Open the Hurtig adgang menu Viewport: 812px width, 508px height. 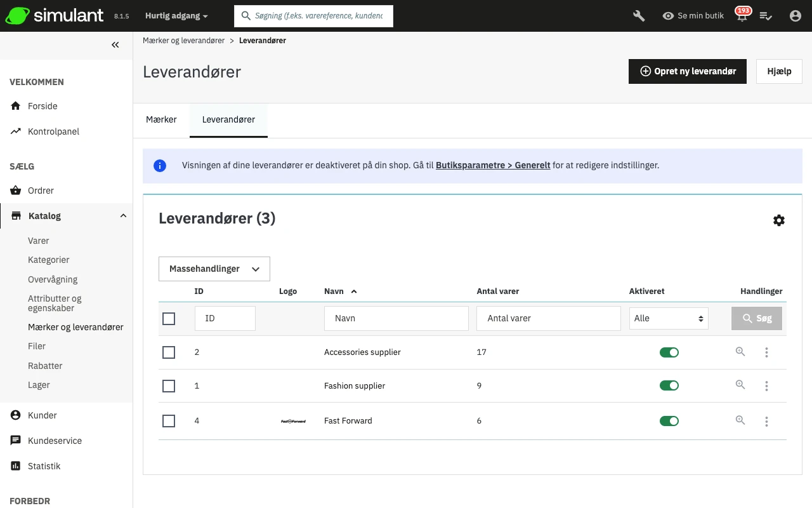(176, 16)
